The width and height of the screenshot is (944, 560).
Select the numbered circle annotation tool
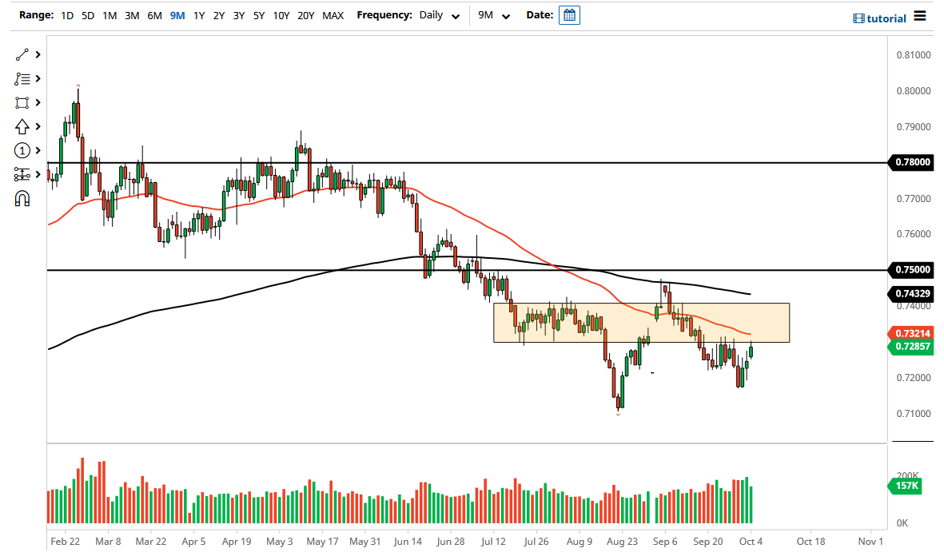click(x=22, y=150)
